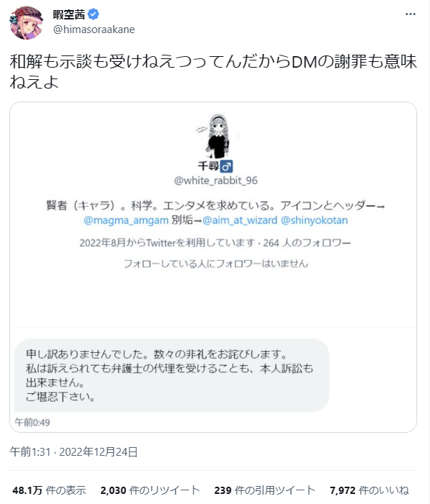Follow the @aim_at_wizard mention link
Image resolution: width=430 pixels, height=504 pixels.
240,220
